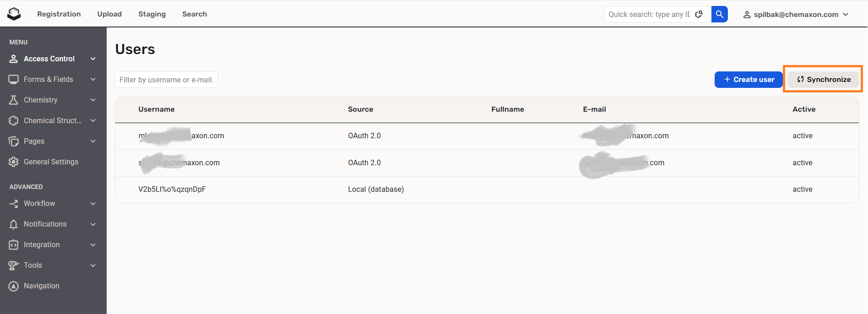The image size is (868, 314).
Task: Collapse the Access Control chevron
Action: pyautogui.click(x=93, y=59)
